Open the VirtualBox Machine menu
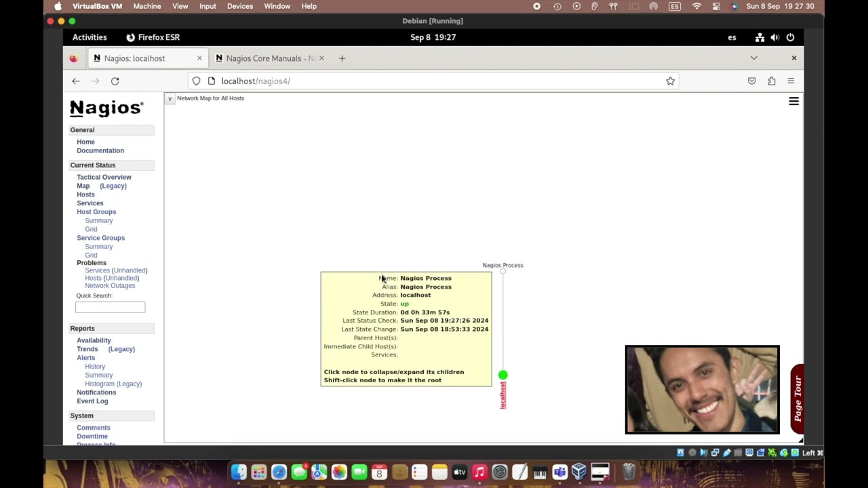 147,6
